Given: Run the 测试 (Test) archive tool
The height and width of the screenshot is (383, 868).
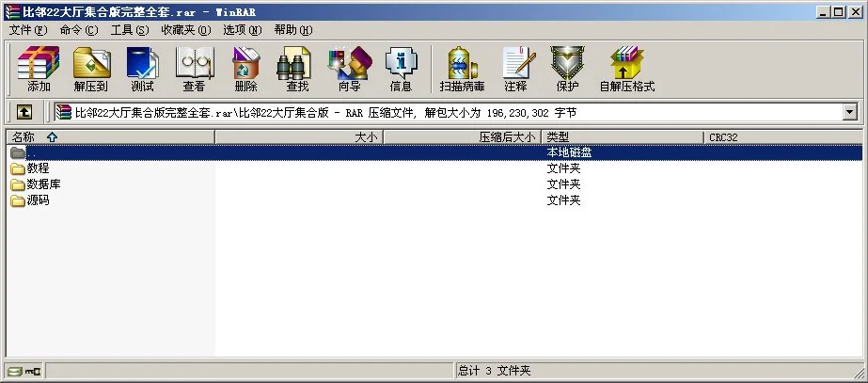Looking at the screenshot, I should click(142, 69).
